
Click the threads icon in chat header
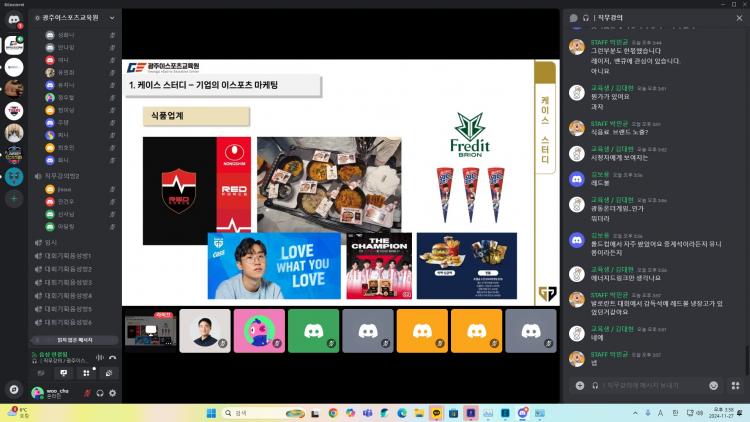tap(574, 18)
